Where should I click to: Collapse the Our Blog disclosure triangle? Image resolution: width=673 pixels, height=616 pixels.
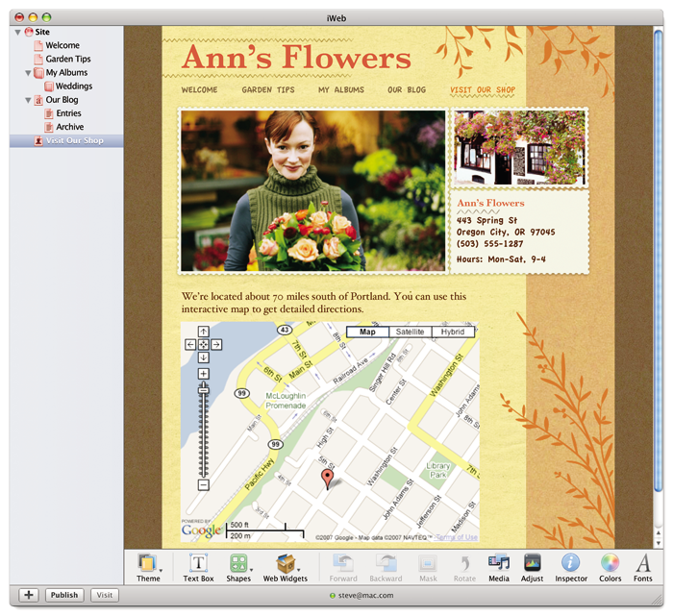point(28,100)
